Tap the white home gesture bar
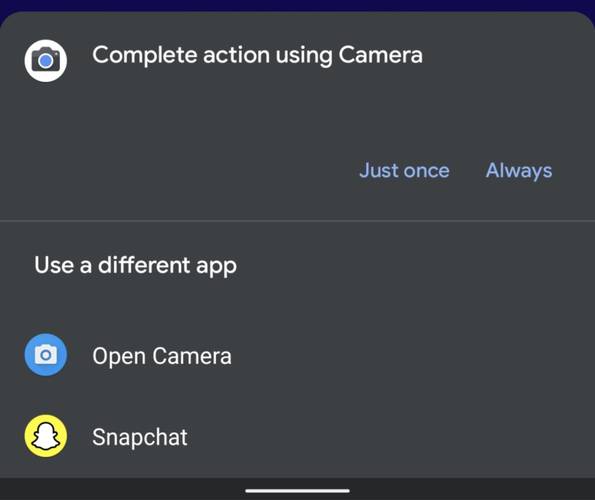The height and width of the screenshot is (500, 595). (297, 491)
